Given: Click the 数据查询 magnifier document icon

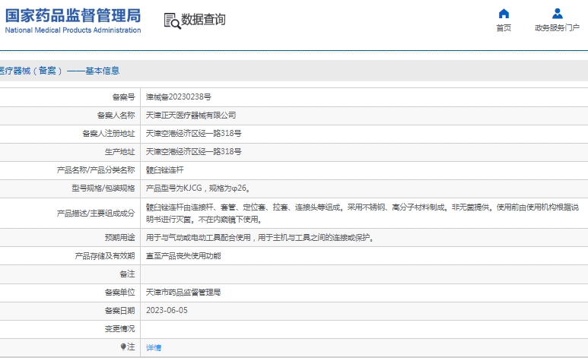Looking at the screenshot, I should click(172, 21).
